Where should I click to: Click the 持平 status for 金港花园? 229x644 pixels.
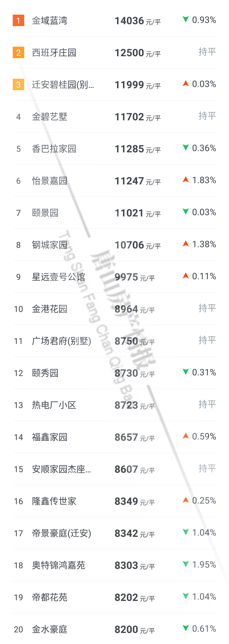[207, 308]
